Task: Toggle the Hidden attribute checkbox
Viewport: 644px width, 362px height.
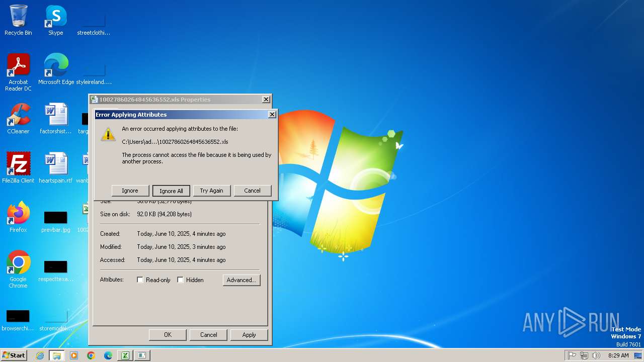Action: pyautogui.click(x=180, y=280)
